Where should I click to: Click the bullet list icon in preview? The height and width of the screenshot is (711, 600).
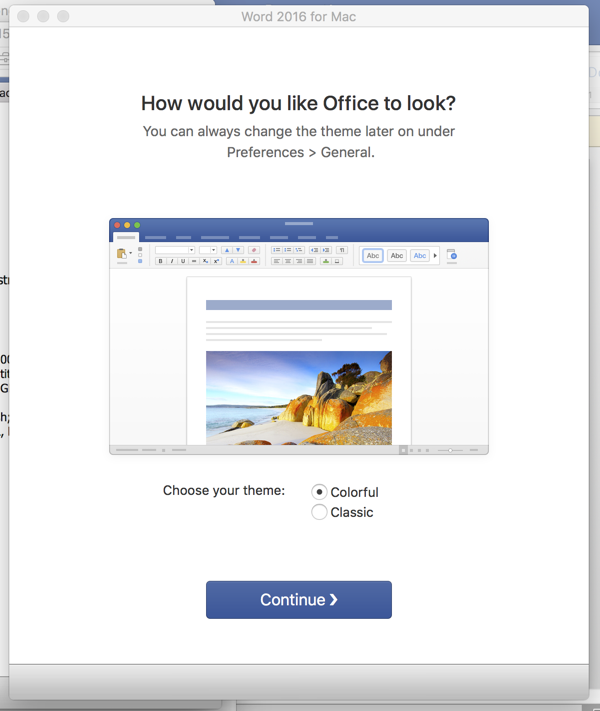point(276,250)
